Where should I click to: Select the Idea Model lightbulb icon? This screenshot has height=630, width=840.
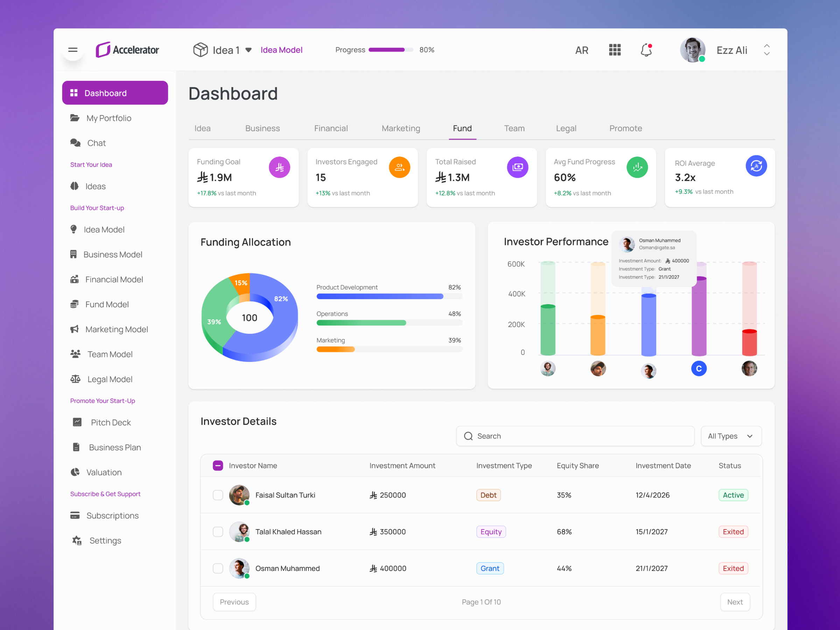click(75, 229)
